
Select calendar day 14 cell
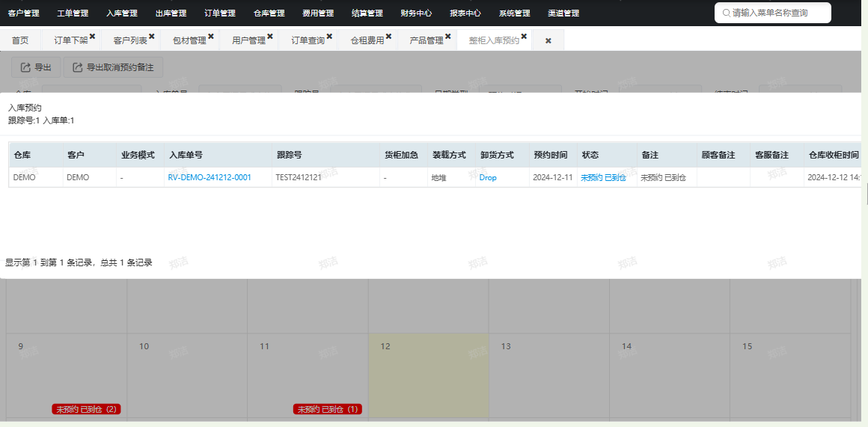pyautogui.click(x=669, y=375)
